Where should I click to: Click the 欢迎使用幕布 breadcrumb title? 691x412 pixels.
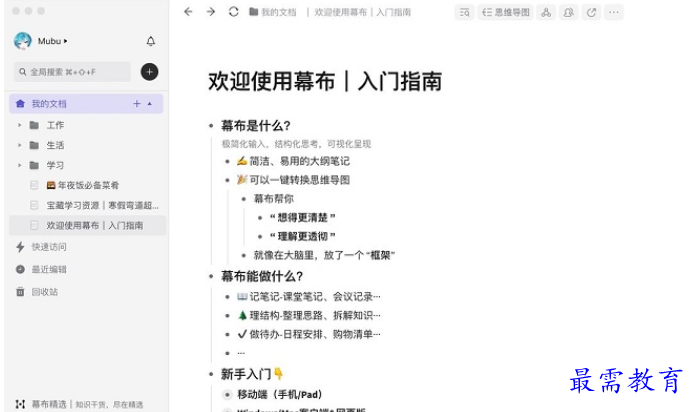(x=362, y=12)
